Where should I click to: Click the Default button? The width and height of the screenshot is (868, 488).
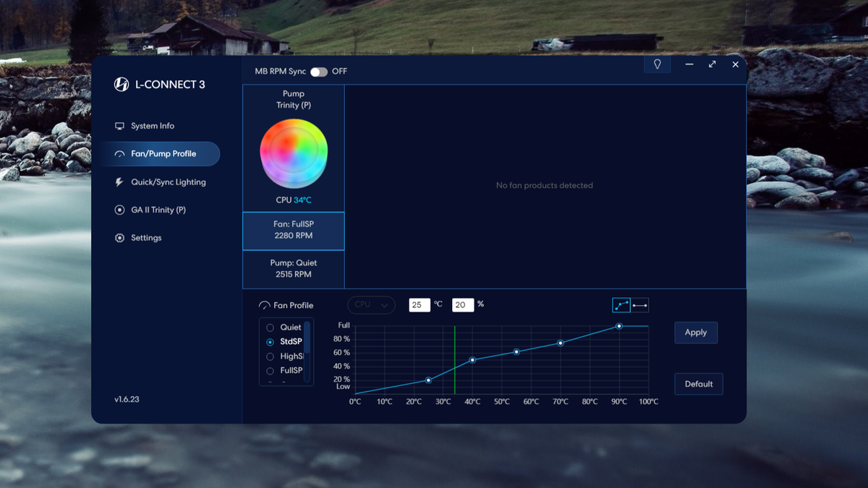tap(699, 384)
